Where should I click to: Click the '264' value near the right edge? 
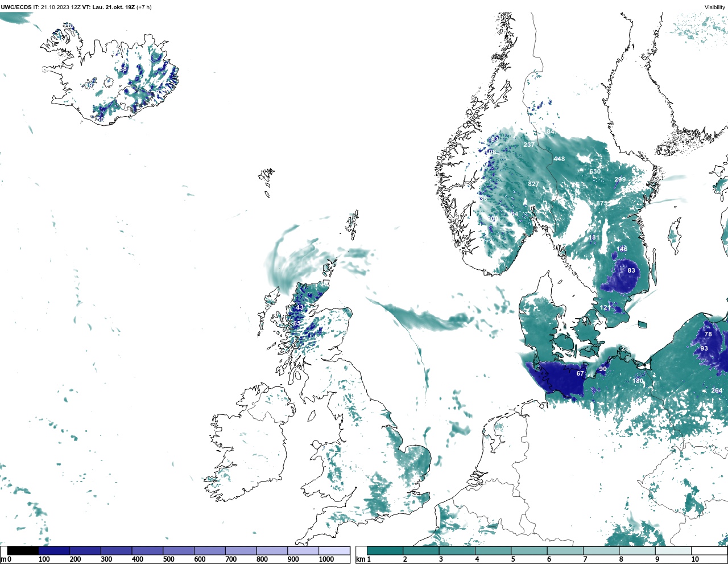(717, 390)
